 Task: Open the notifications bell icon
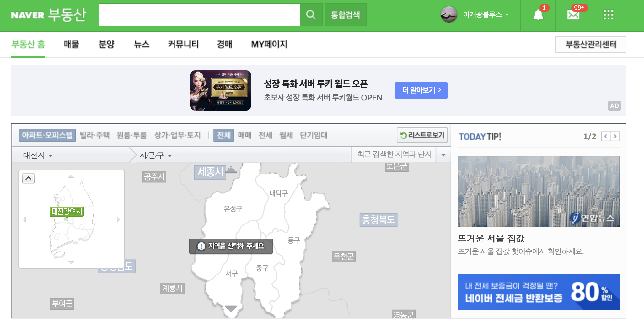(538, 15)
